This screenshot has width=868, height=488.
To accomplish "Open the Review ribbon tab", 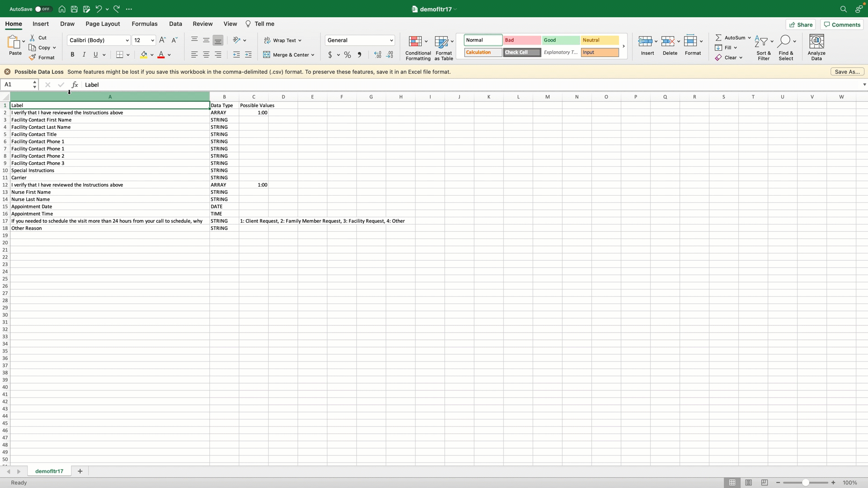I will pos(203,24).
